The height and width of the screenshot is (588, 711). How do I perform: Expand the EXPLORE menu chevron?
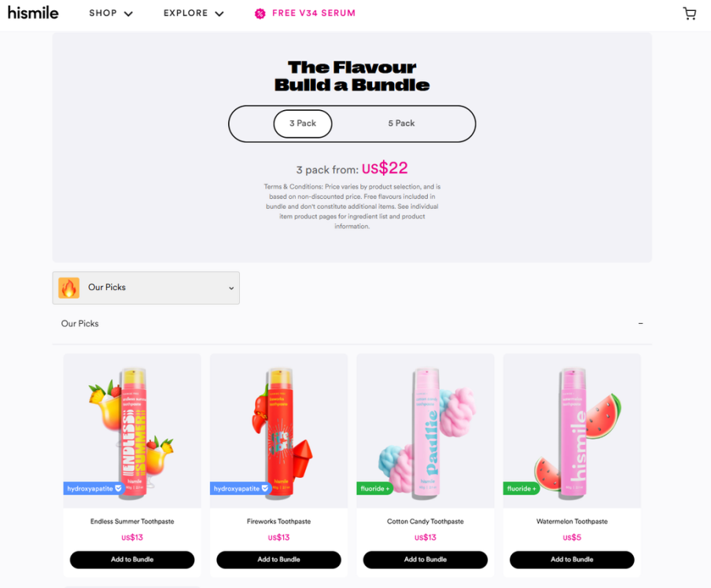point(219,14)
